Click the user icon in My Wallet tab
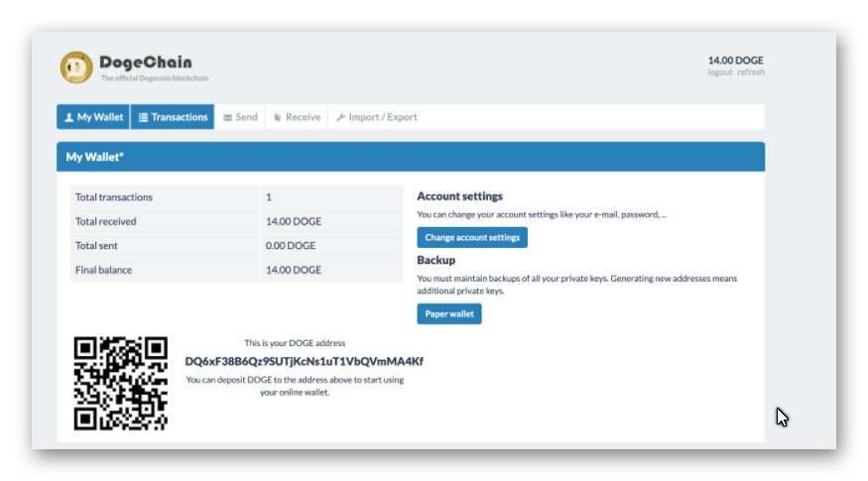 click(68, 117)
